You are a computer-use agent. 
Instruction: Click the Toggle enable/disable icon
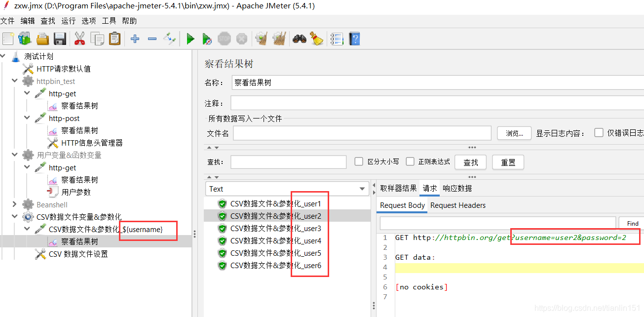pos(169,39)
